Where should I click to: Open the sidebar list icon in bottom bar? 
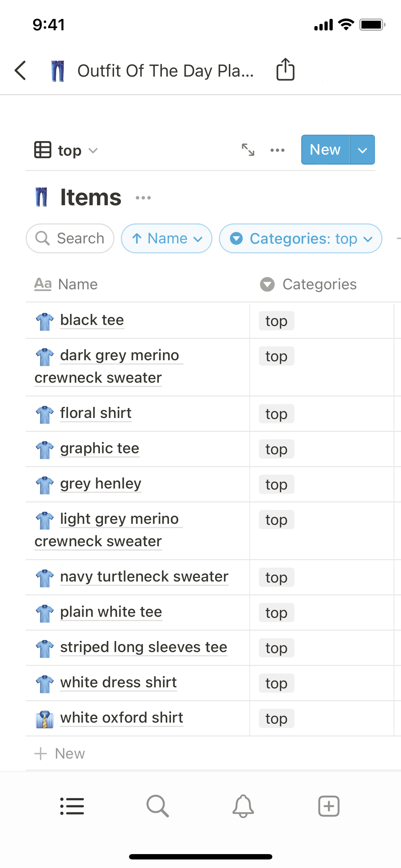[x=72, y=806]
